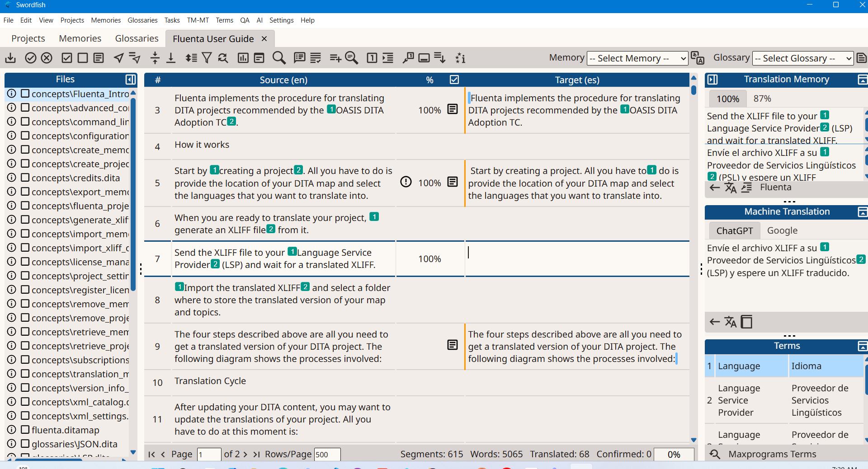Click into the target cell of segment 7

click(577, 258)
